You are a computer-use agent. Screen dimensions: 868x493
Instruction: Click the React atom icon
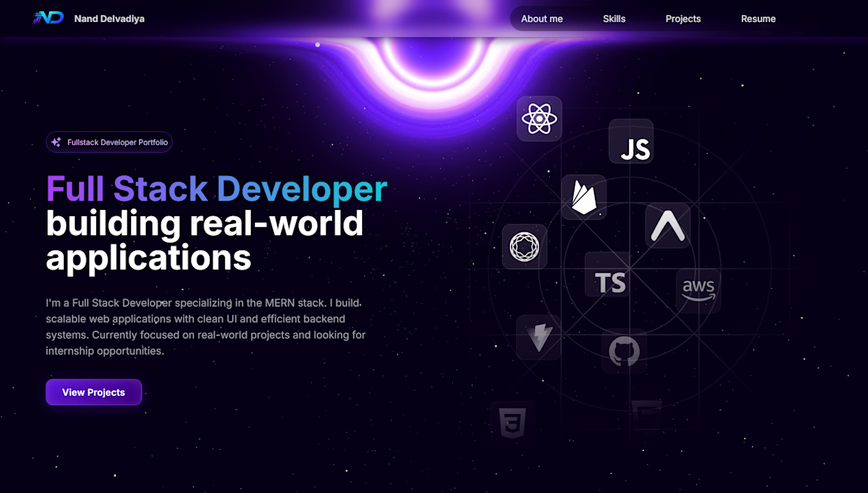pos(539,119)
